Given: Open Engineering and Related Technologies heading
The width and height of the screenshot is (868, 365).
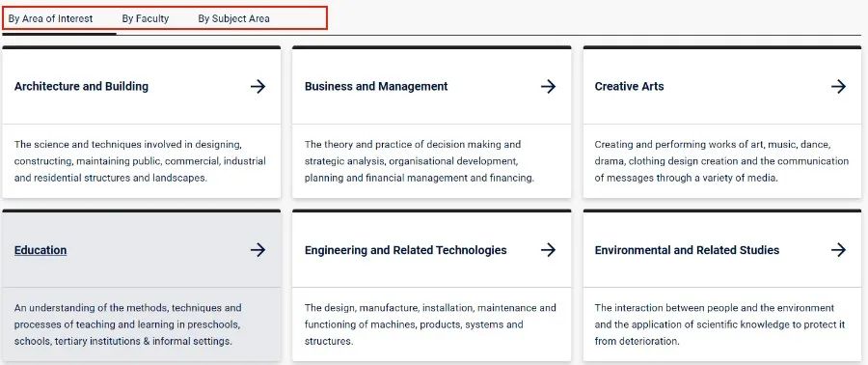Looking at the screenshot, I should point(405,250).
